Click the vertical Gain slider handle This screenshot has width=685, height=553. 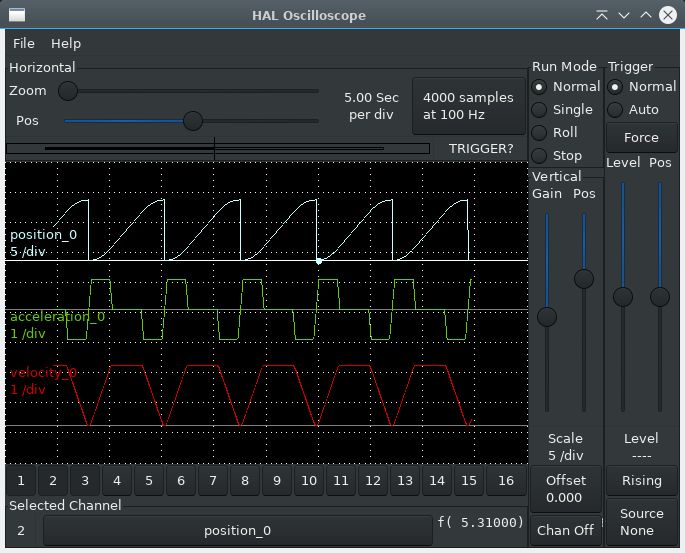point(547,317)
